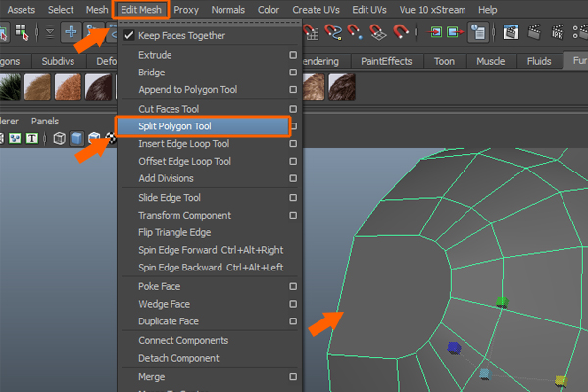Open the Extrude option box
Screen dimensions: 588x392
[292, 55]
